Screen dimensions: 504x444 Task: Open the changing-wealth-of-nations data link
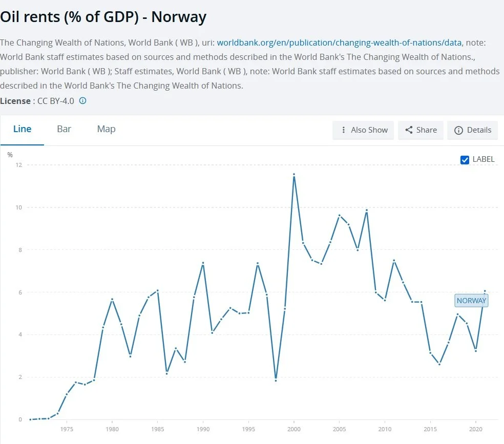click(x=339, y=43)
